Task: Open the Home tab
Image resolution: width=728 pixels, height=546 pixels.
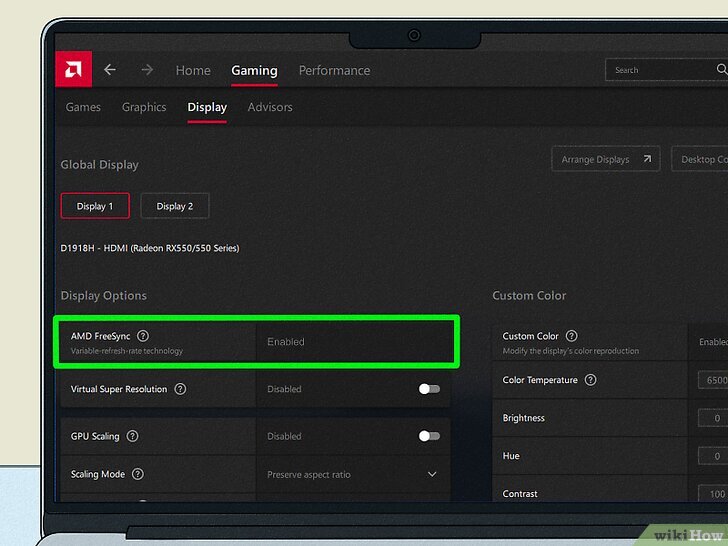Action: click(193, 70)
